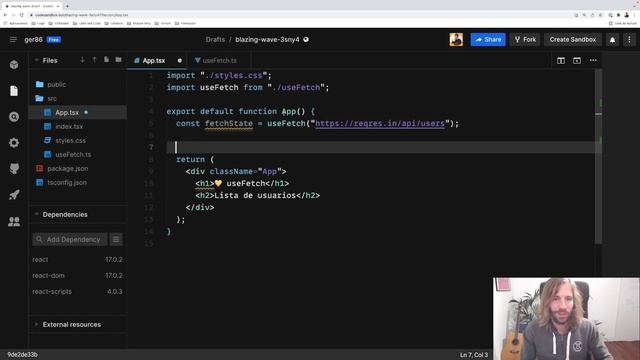
Task: Click the sandbox name blazing-wave-3sny4
Action: [x=267, y=40]
